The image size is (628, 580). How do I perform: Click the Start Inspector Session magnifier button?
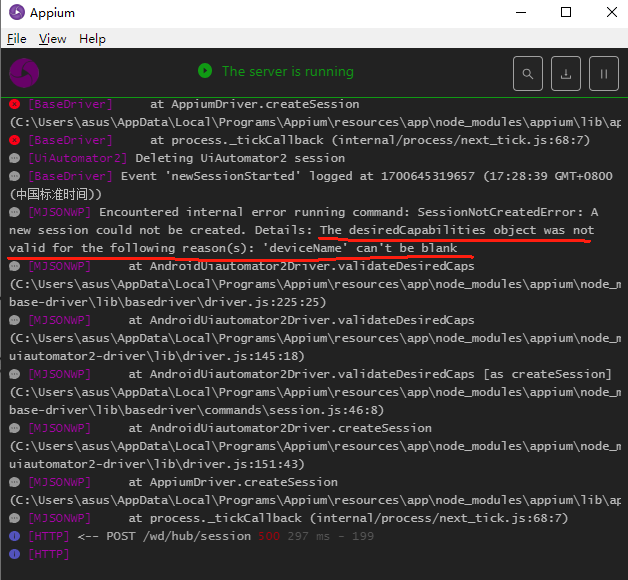(528, 73)
